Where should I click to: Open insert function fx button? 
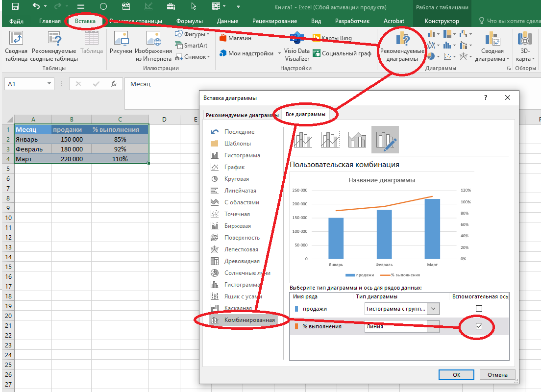114,84
